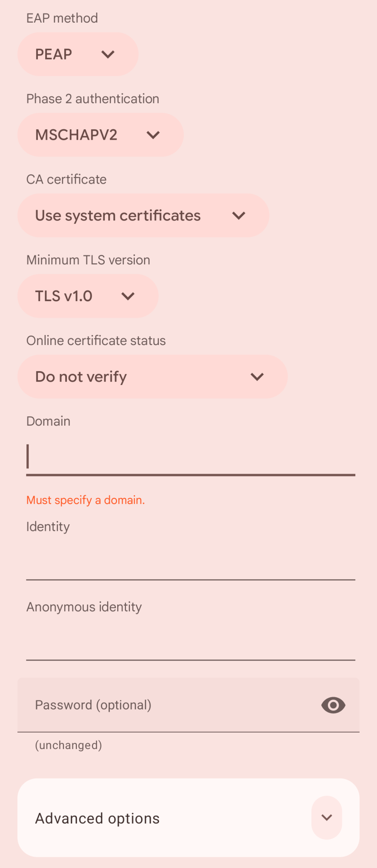Click the arrow next to Use system certificates

(x=239, y=216)
